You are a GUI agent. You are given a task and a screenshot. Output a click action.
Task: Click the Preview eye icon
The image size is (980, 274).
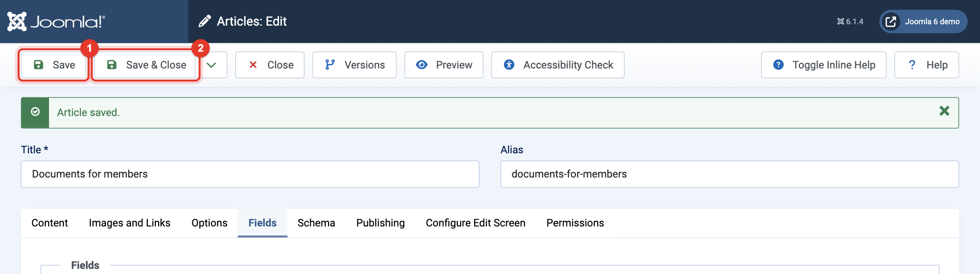421,65
